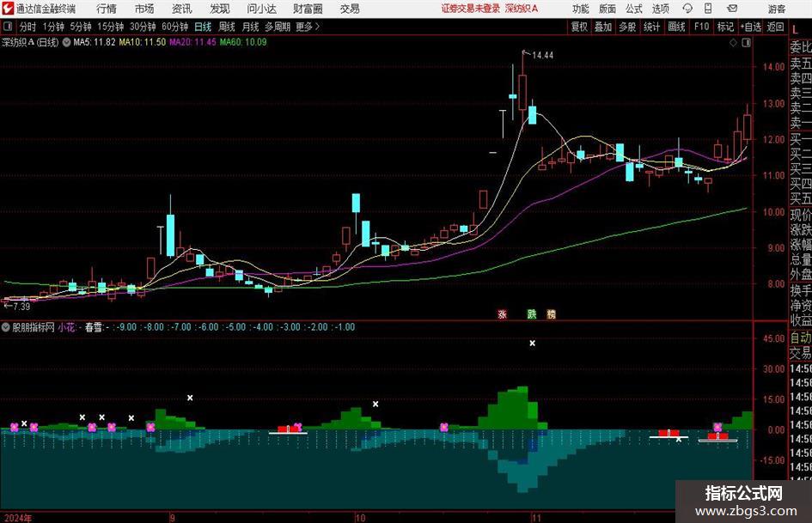Expand the 更多 period options
This screenshot has width=812, height=523.
pos(308,27)
